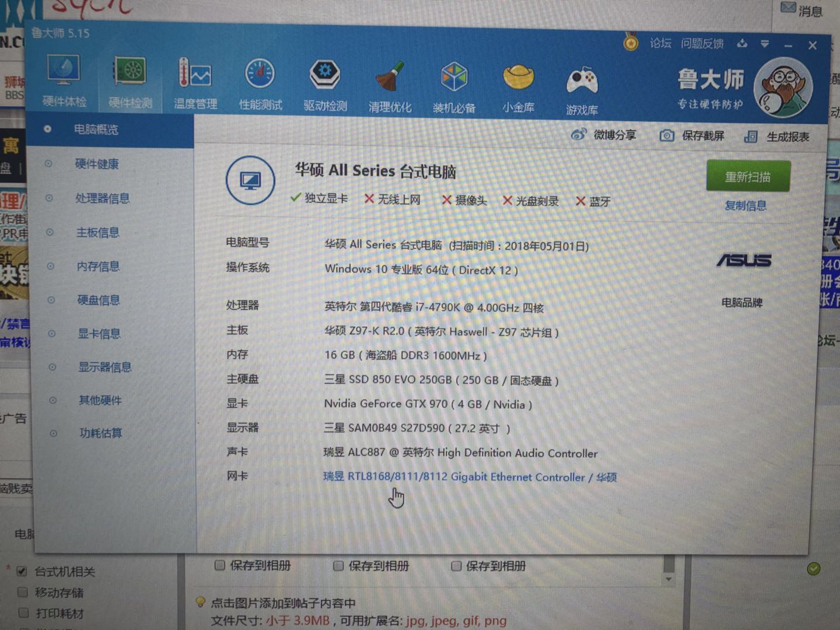Select 内存信息 in sidebar

[x=98, y=267]
